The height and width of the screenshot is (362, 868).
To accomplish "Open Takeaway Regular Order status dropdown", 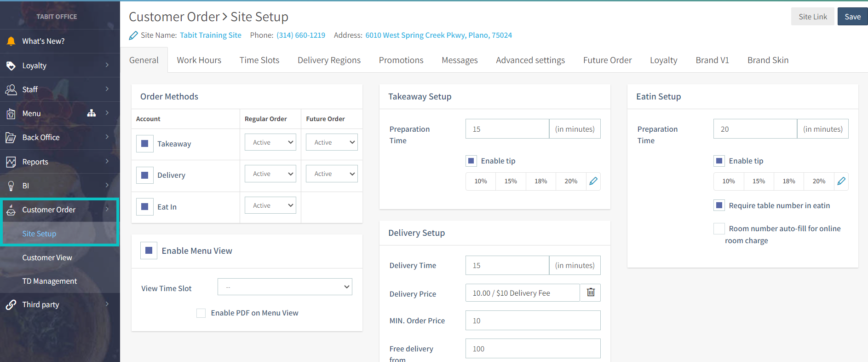I will click(270, 142).
